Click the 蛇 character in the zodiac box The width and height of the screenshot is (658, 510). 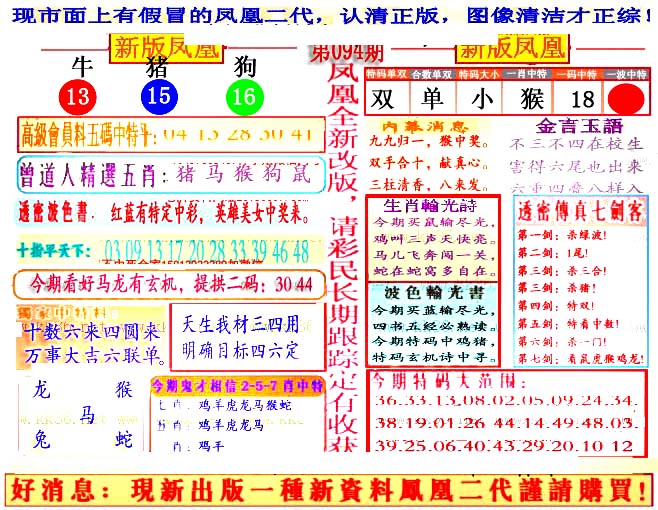pos(124,439)
